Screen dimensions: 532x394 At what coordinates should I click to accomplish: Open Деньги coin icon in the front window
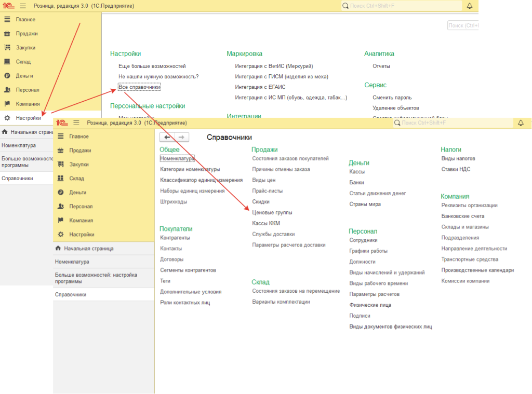coord(61,192)
